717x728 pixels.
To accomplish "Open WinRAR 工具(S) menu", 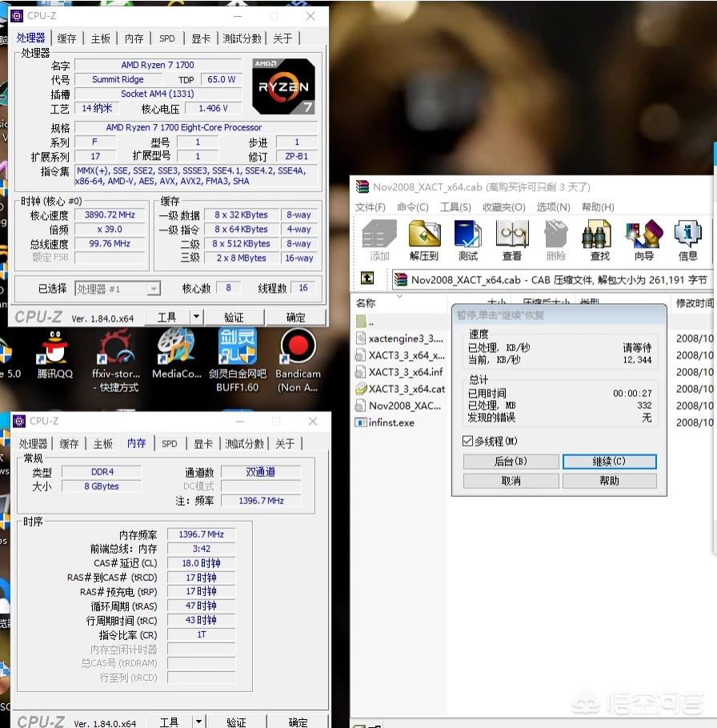I will [x=455, y=207].
